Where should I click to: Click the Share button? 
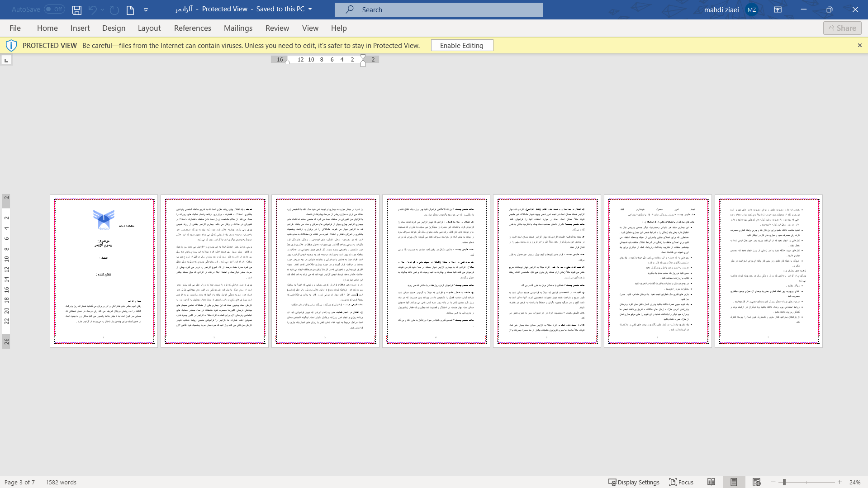tap(842, 28)
